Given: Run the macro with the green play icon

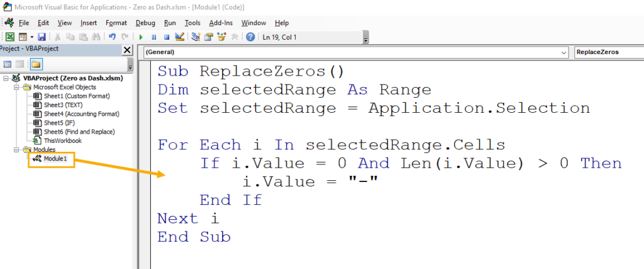Looking at the screenshot, I should point(141,37).
